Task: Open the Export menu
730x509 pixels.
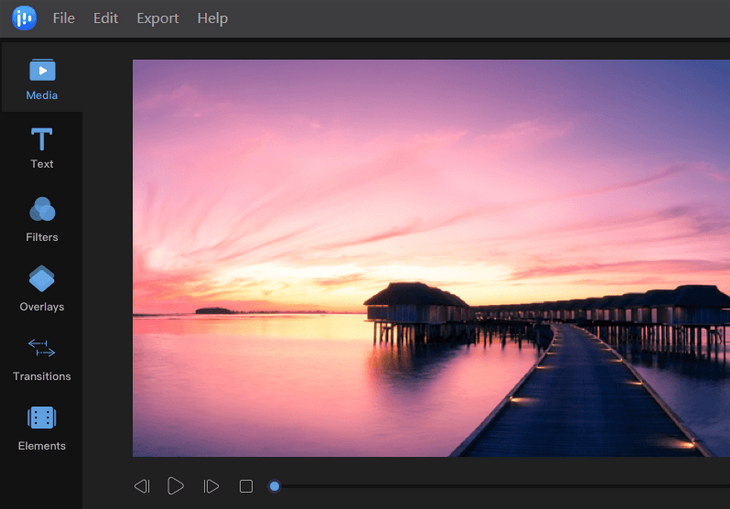Action: 157,18
